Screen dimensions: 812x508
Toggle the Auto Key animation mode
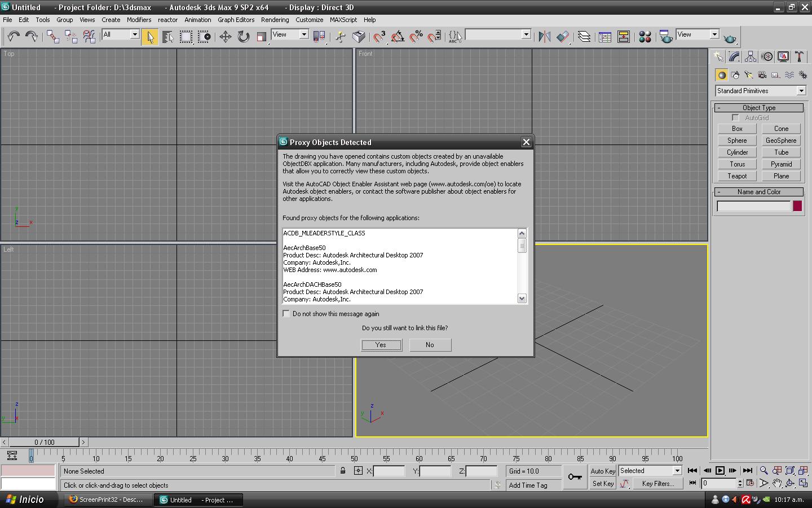click(x=603, y=471)
